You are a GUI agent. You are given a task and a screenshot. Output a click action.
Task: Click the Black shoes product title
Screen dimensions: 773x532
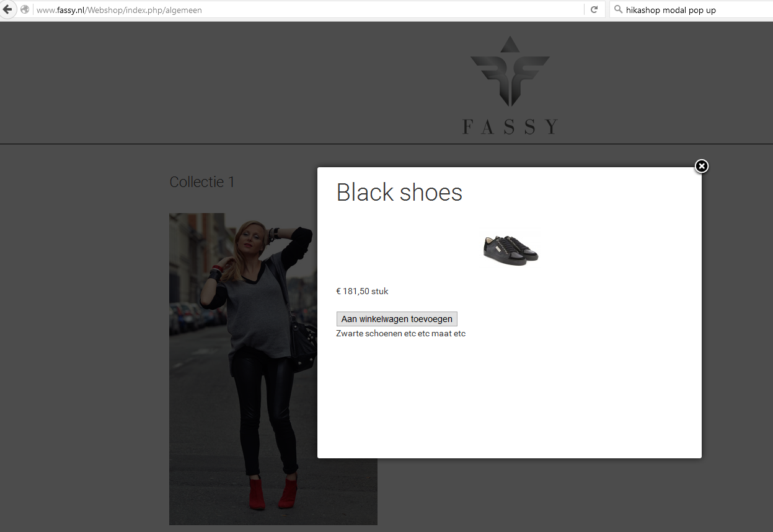[399, 193]
